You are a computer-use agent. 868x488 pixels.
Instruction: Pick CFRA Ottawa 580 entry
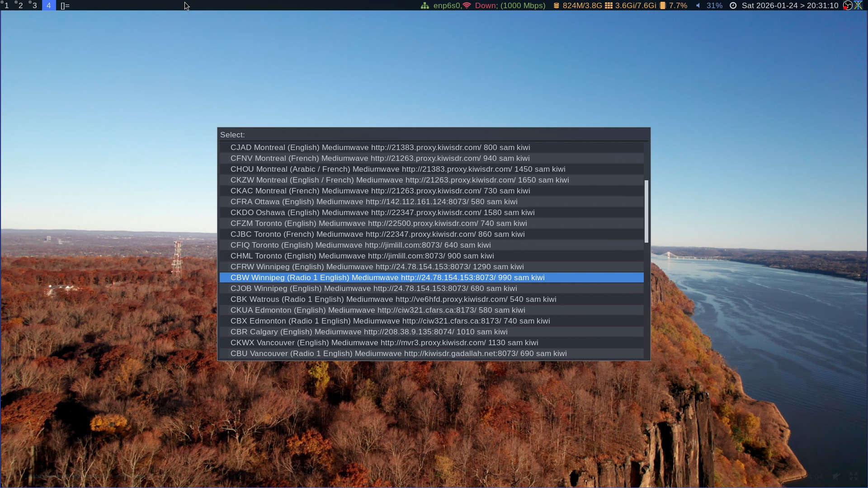pos(432,202)
